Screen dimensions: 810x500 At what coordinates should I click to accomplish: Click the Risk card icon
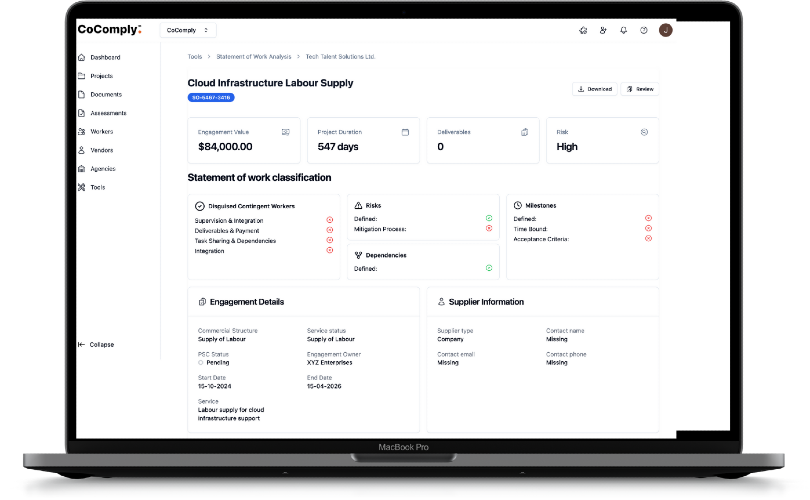pyautogui.click(x=644, y=132)
